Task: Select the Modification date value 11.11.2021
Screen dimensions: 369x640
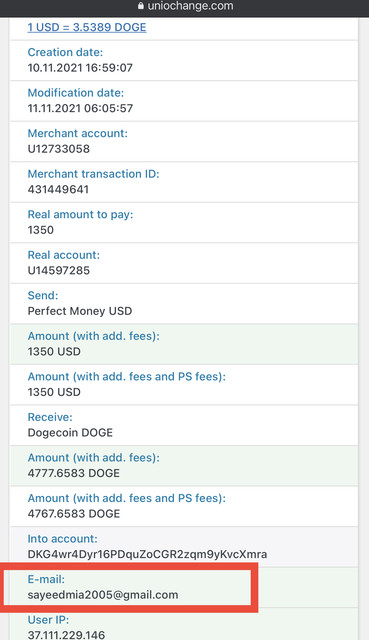Action: (55, 108)
